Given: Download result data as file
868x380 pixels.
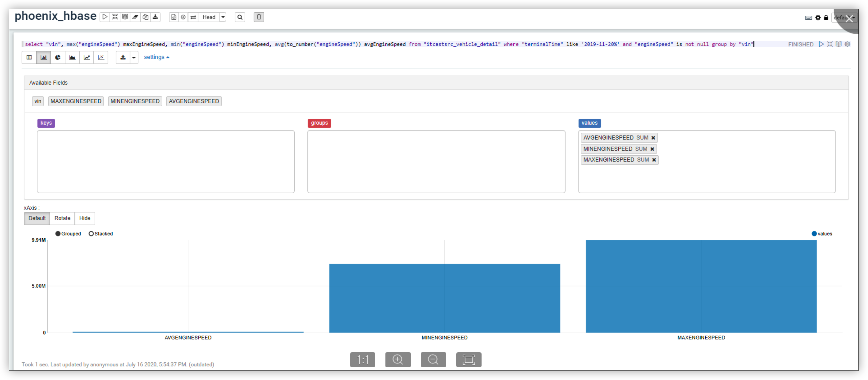Looking at the screenshot, I should (123, 57).
